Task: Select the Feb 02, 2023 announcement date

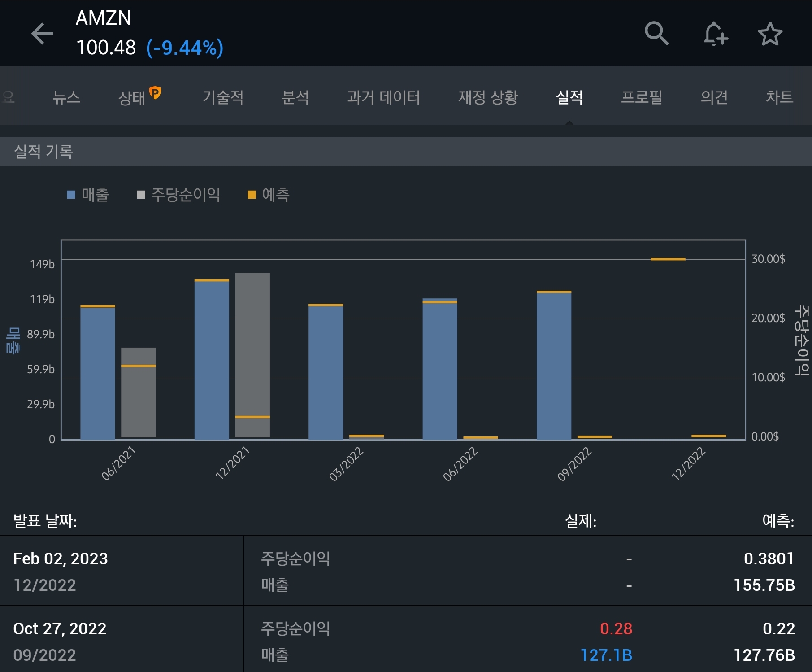Action: 61,559
